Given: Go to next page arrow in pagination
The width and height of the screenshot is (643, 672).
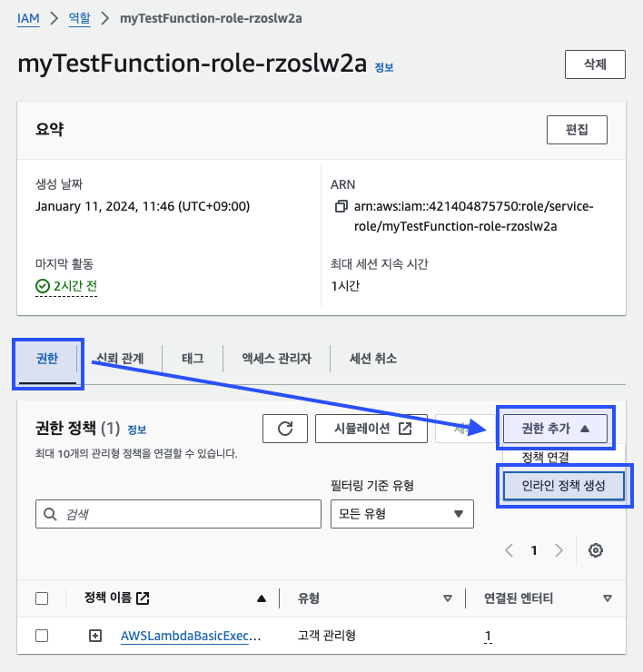Looking at the screenshot, I should (559, 549).
